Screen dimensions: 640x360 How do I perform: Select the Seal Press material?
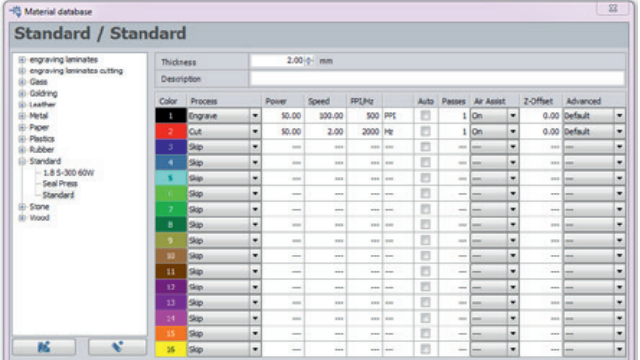pos(60,184)
